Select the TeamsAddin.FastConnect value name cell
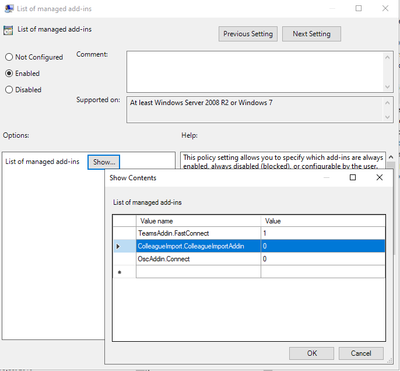The image size is (400, 371). click(x=198, y=233)
